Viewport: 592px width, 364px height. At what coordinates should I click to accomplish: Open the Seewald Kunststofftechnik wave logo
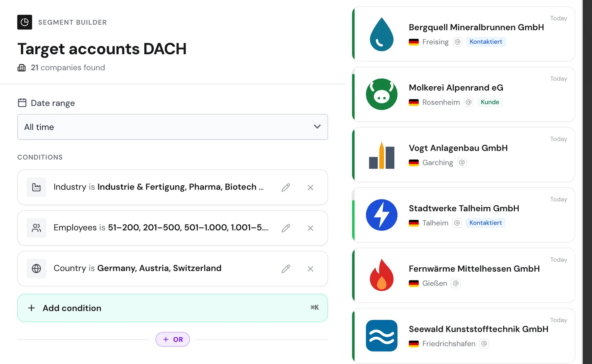coord(381,336)
